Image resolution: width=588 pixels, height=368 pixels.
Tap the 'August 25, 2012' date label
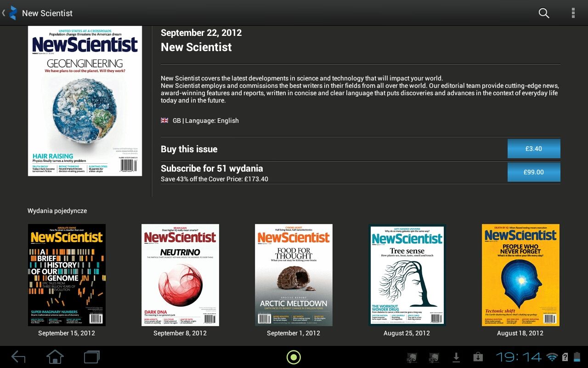407,333
